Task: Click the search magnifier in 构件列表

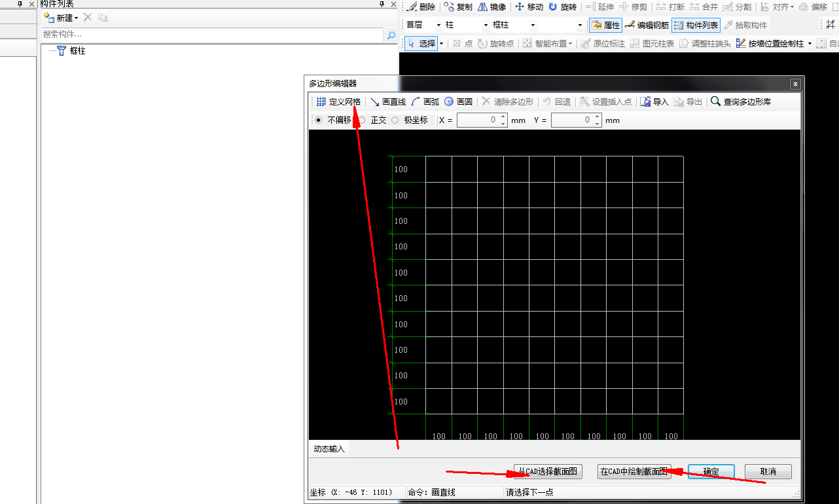Action: 391,34
